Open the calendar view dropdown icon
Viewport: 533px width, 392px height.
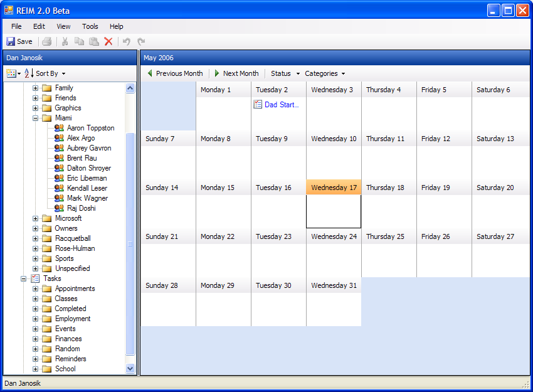[x=13, y=73]
